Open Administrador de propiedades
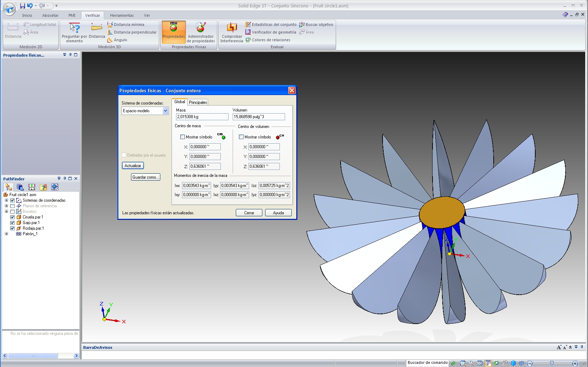The height and width of the screenshot is (367, 588). 201,33
